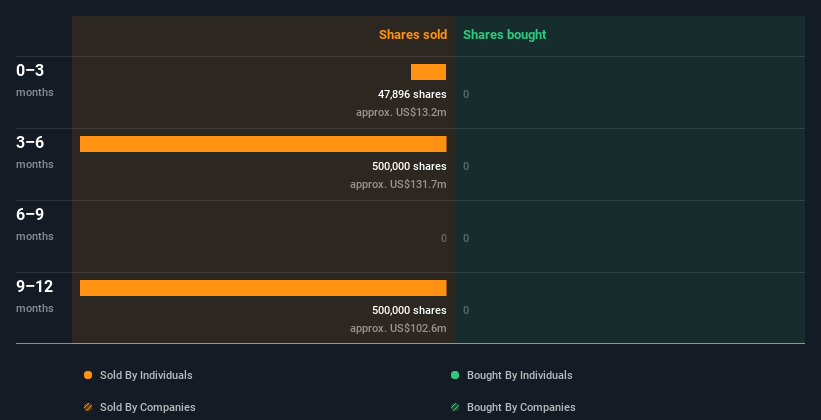Click the green Bought By Individuals legend dot
This screenshot has height=420, width=821.
[455, 375]
